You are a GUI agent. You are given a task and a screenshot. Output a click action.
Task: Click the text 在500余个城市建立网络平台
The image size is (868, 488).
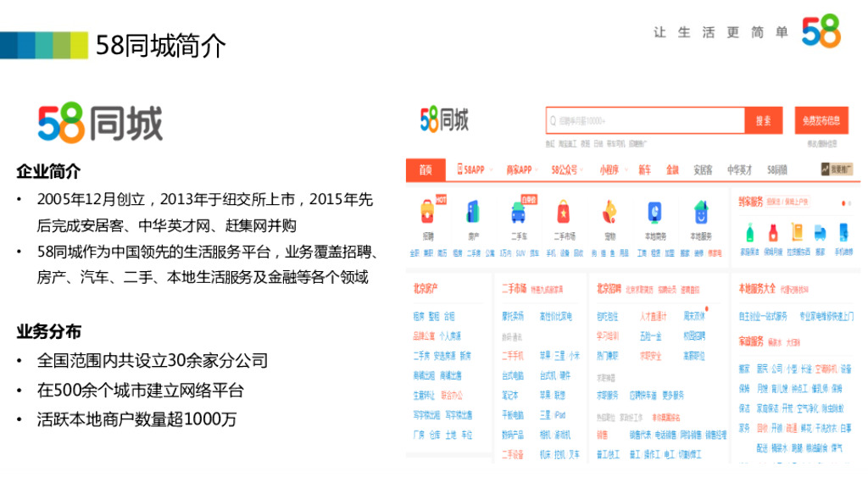(141, 390)
